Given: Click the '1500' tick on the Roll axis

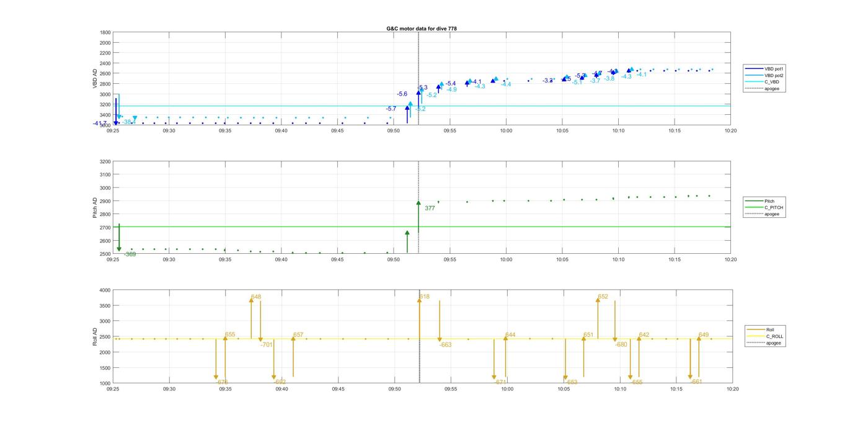Looking at the screenshot, I should (105, 368).
